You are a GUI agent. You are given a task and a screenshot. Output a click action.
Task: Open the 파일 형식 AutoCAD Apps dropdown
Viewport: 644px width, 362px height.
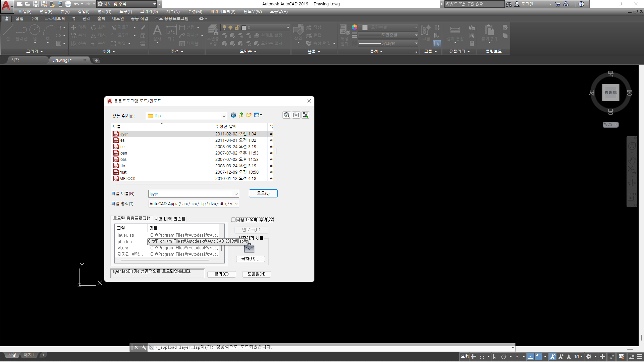click(236, 204)
